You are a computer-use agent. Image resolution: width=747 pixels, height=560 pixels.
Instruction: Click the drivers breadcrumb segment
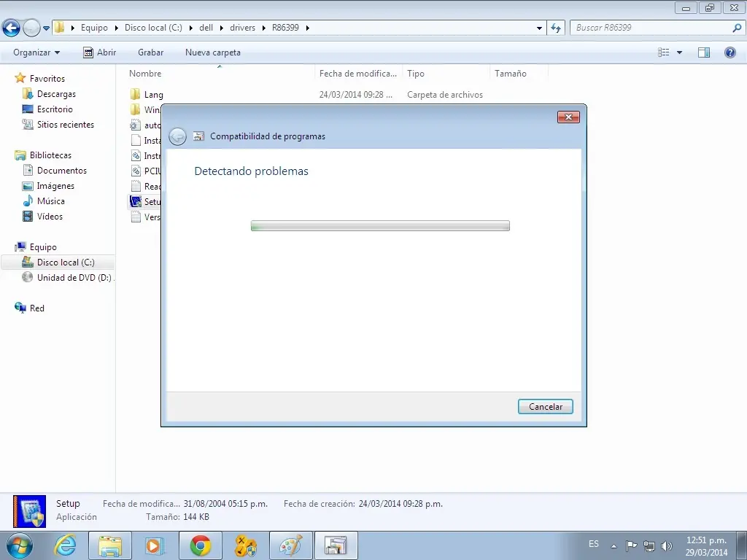click(242, 28)
